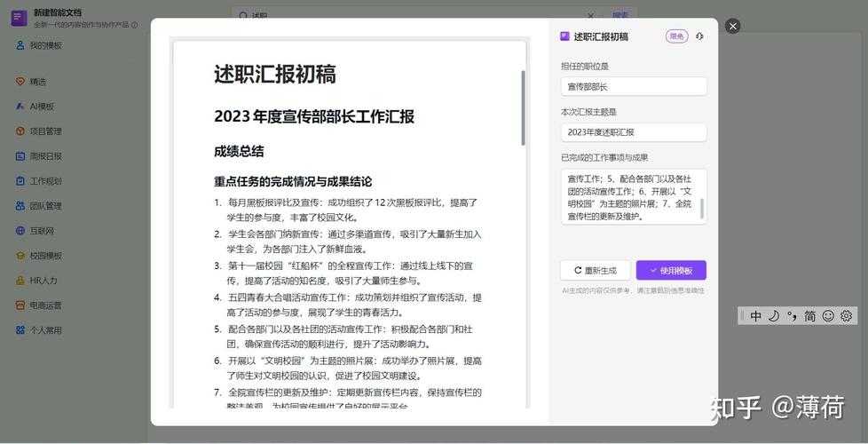Click the 担任的职位 input field

click(x=634, y=86)
